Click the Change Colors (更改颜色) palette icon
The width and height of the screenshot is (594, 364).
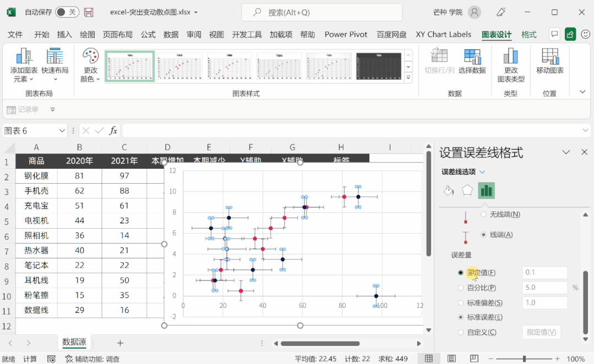pos(90,57)
